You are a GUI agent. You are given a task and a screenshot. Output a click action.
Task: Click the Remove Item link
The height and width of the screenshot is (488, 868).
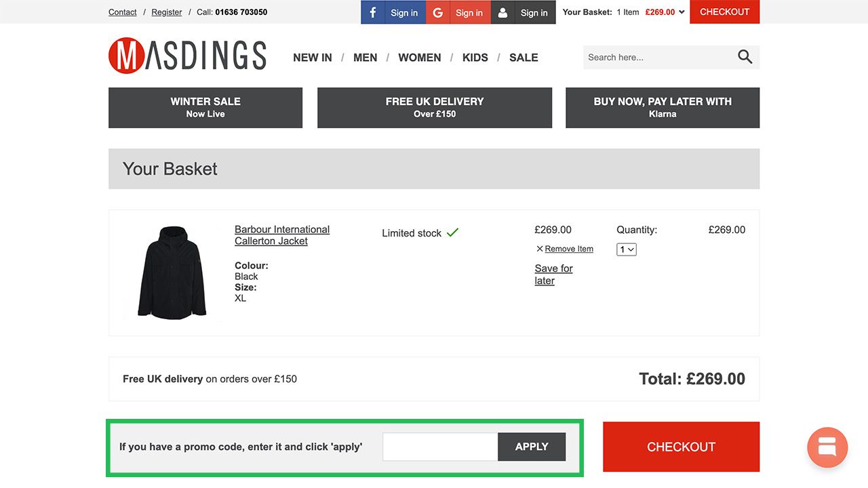(x=569, y=249)
